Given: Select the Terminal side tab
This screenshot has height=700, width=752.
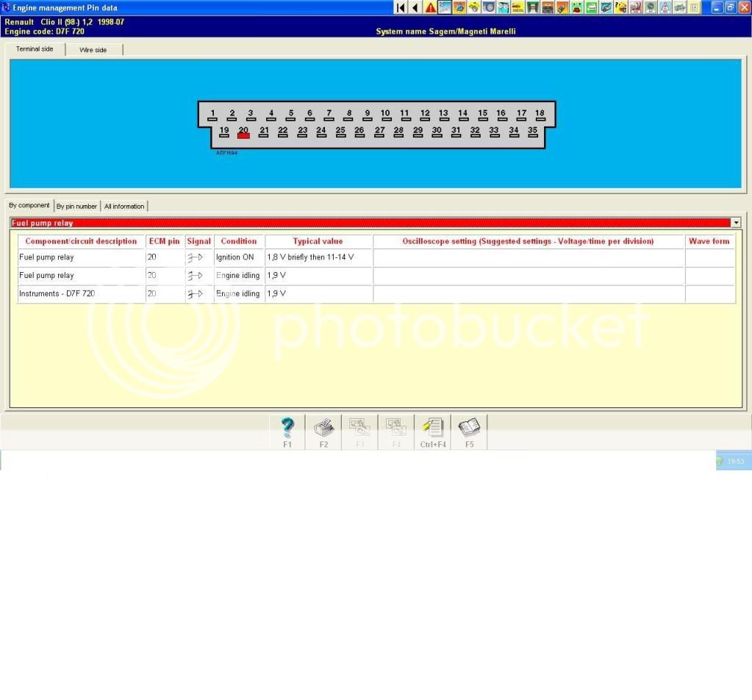Looking at the screenshot, I should coord(35,49).
